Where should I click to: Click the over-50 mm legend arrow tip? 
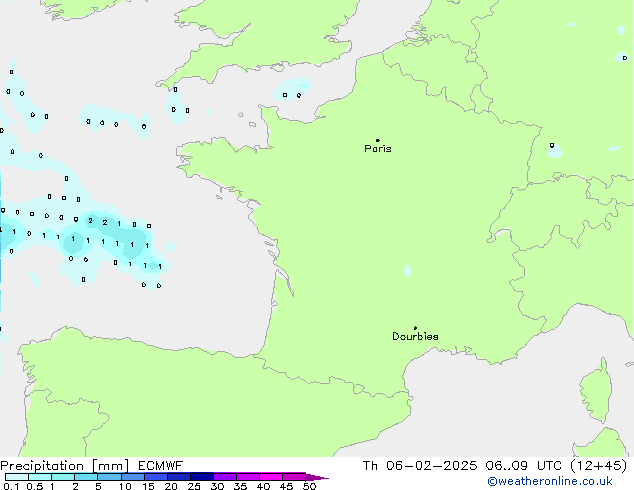tap(317, 477)
